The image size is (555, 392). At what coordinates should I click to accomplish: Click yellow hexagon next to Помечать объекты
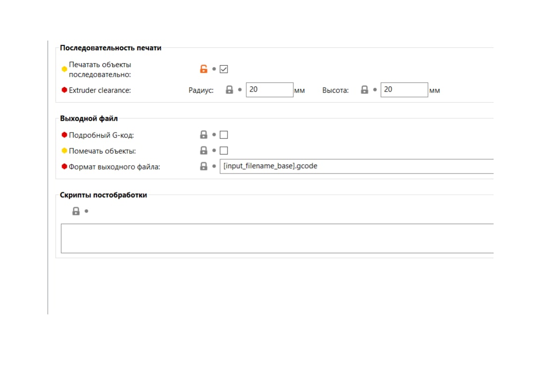coord(64,151)
